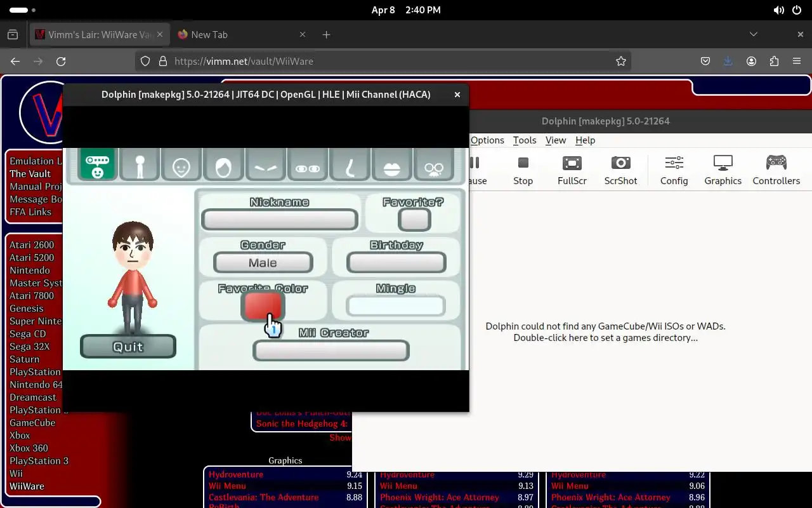Click the Stop emulation toolbar icon
This screenshot has width=812, height=508.
click(523, 170)
